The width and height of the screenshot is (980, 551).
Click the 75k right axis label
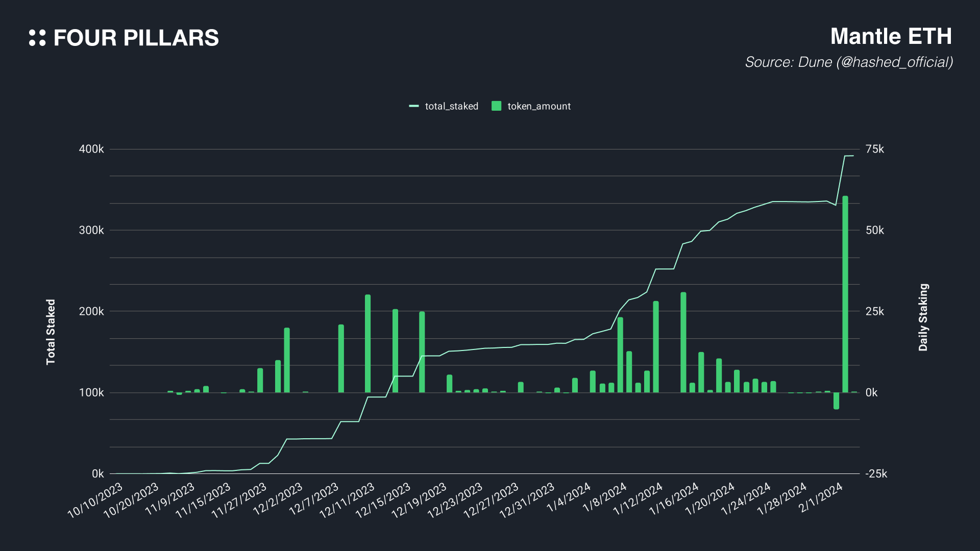[874, 149]
